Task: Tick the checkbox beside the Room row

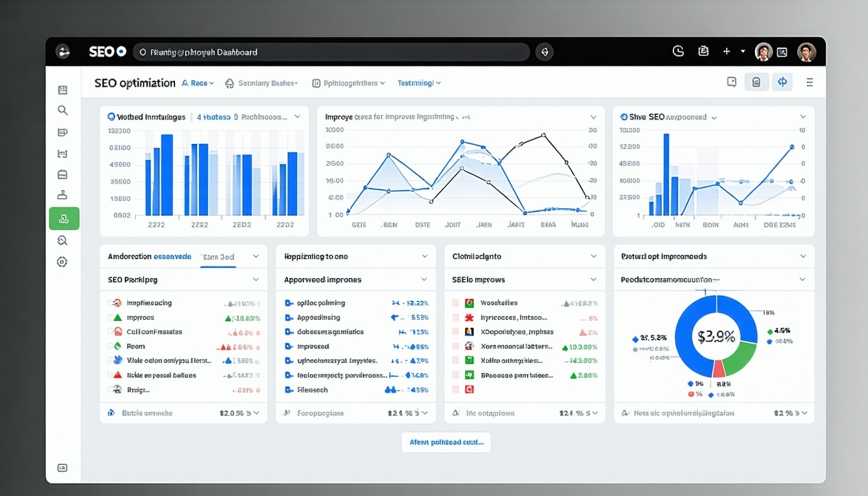Action: (x=109, y=346)
